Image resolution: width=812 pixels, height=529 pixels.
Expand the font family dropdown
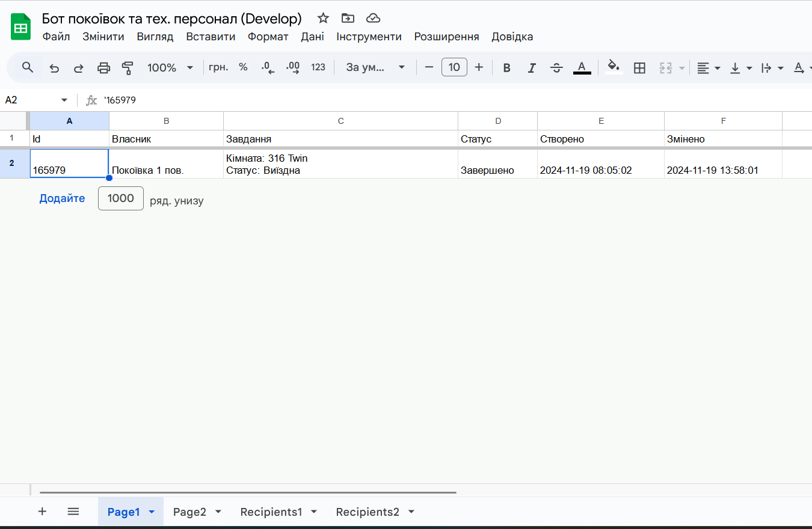374,68
